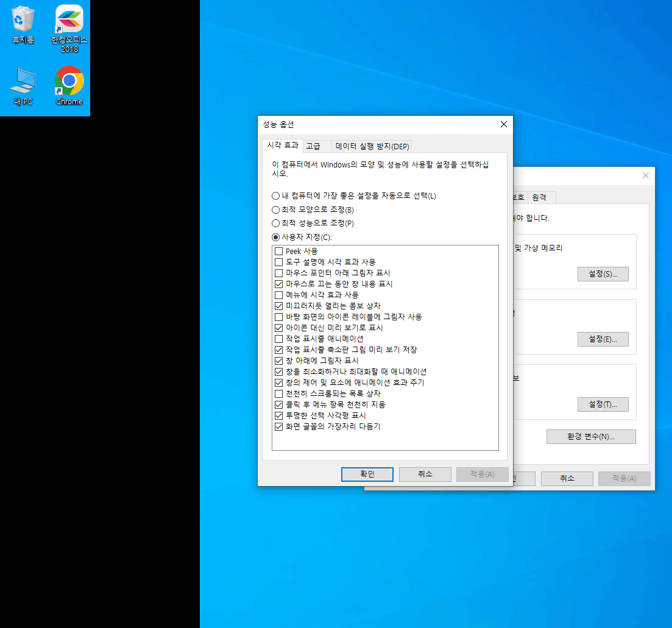The width and height of the screenshot is (672, 628).
Task: Click 설정(E)... button in system properties
Action: tap(603, 339)
